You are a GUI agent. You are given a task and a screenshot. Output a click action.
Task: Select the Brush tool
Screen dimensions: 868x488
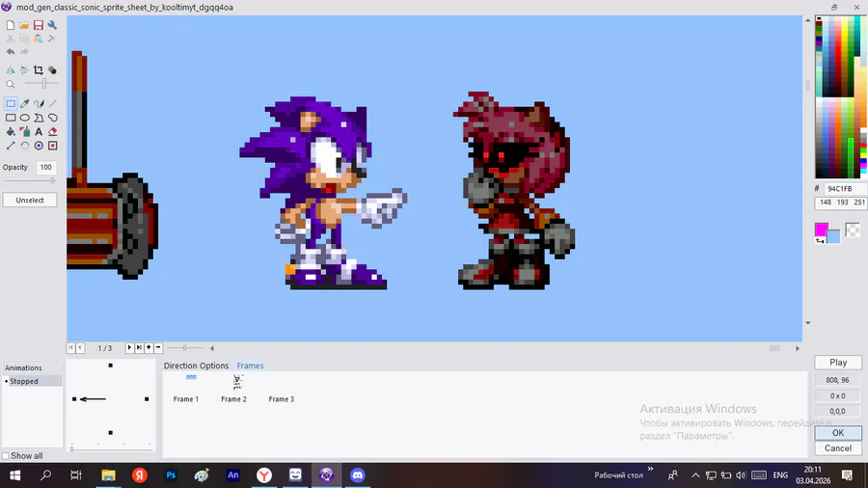pyautogui.click(x=39, y=103)
